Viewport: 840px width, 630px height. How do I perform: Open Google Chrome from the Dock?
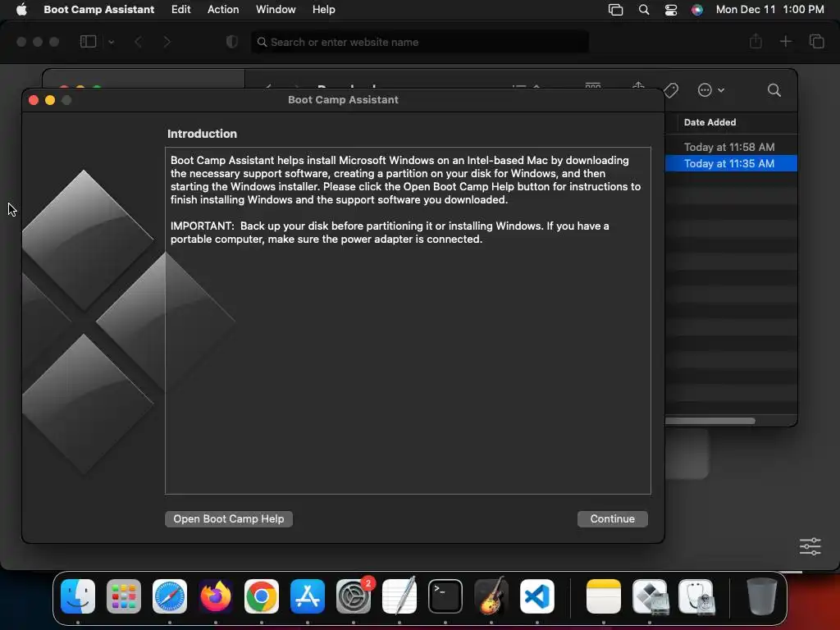point(262,596)
